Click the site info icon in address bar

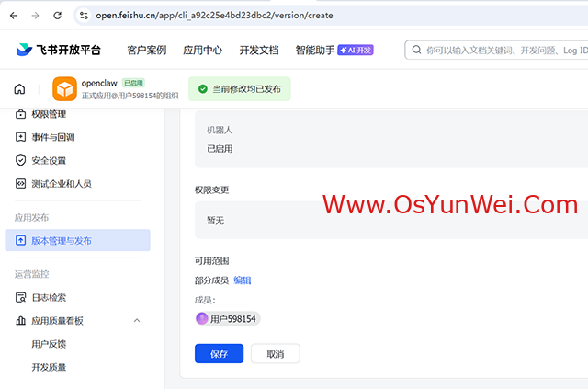[84, 16]
